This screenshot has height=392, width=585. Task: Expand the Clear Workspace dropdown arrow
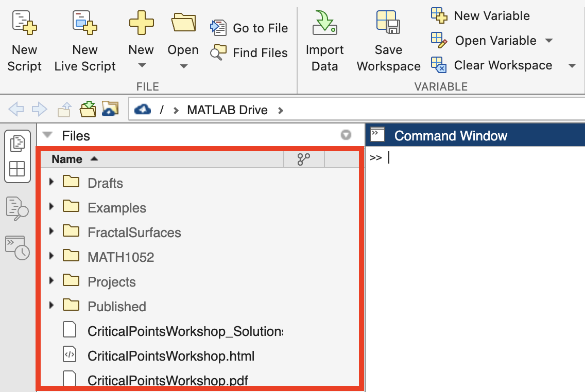572,65
